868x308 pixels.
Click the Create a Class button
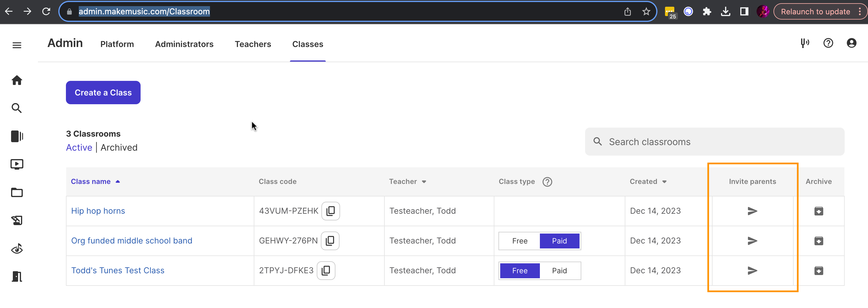tap(103, 93)
